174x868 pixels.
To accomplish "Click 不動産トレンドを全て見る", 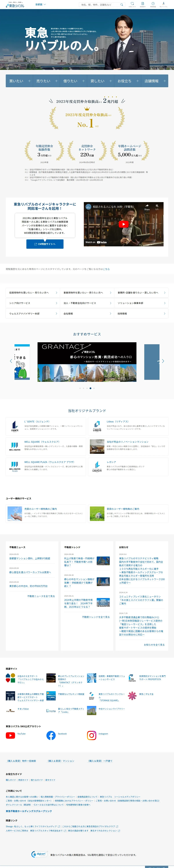I will point(96,617).
